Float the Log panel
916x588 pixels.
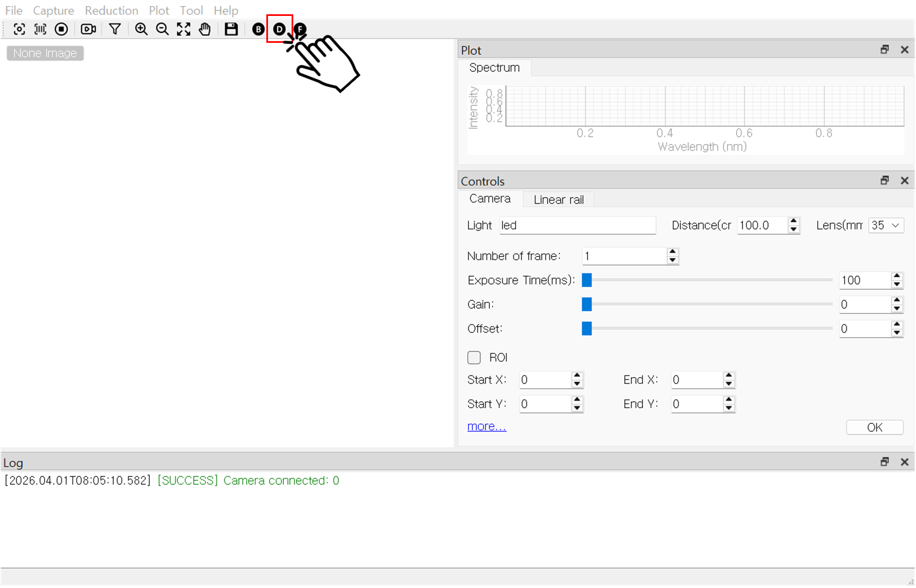(x=885, y=462)
